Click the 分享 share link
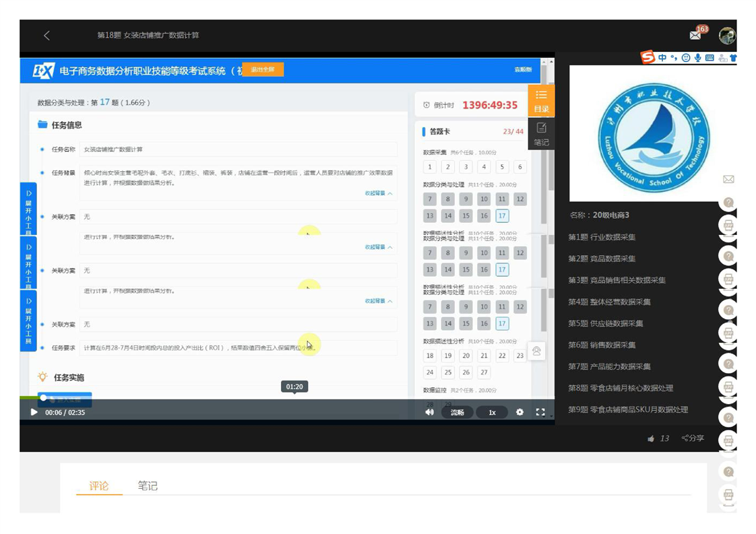756x534 pixels. 693,438
